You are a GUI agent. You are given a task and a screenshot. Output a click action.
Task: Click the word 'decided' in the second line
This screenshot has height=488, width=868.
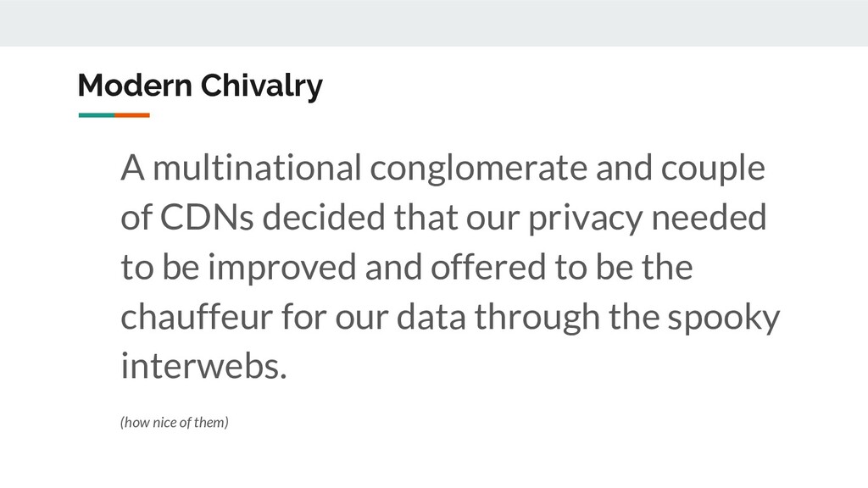(x=323, y=217)
